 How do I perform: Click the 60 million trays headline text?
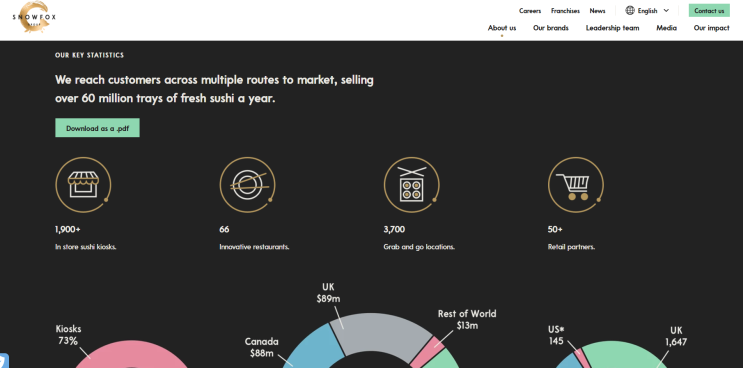coord(214,89)
